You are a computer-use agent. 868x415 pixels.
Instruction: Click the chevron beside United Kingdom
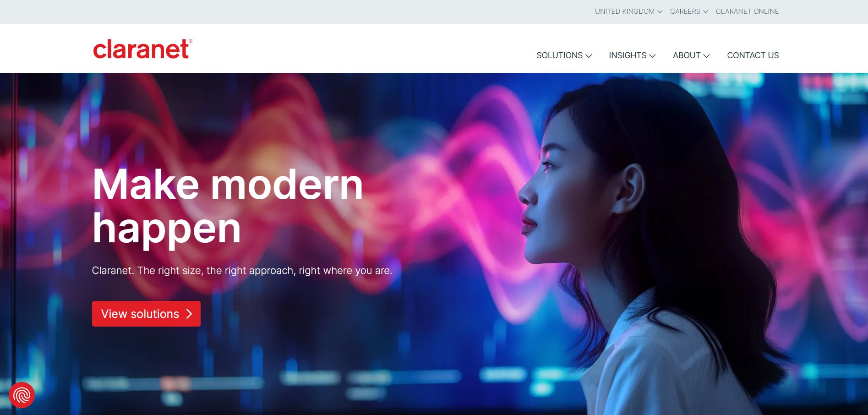(x=660, y=12)
